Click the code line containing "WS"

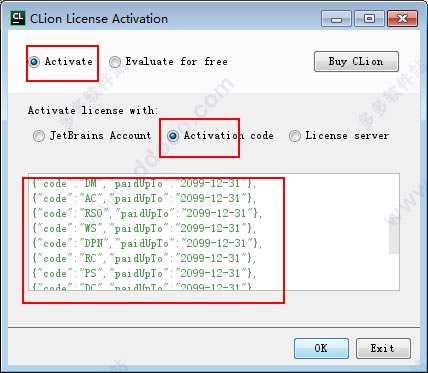tap(144, 229)
